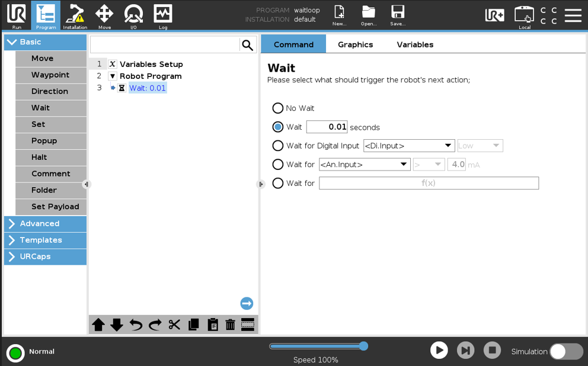Screen dimensions: 588x366
Task: Click the Save disk icon
Action: pos(398,15)
